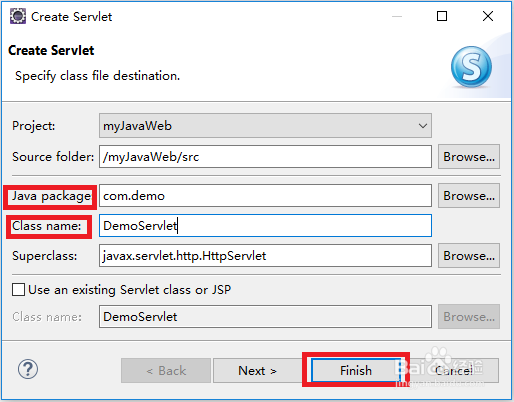Go to the Next wizard page
This screenshot has width=514, height=402.
(x=257, y=370)
